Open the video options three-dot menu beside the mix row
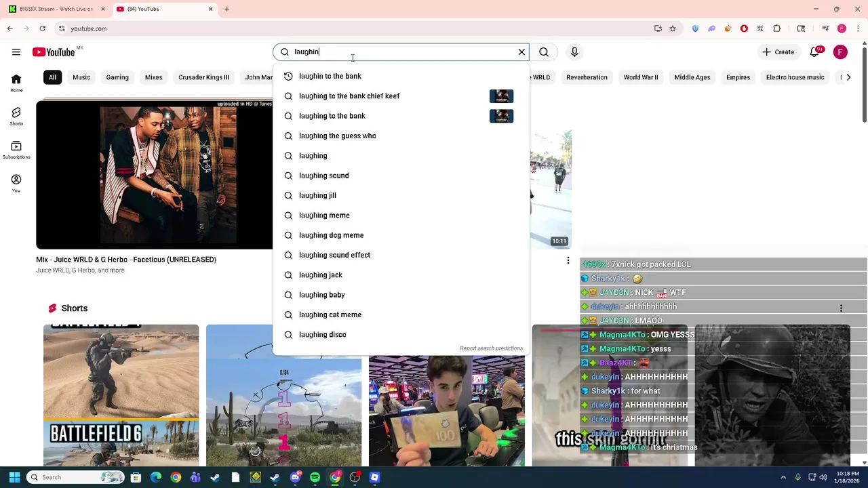868x488 pixels. click(x=568, y=260)
